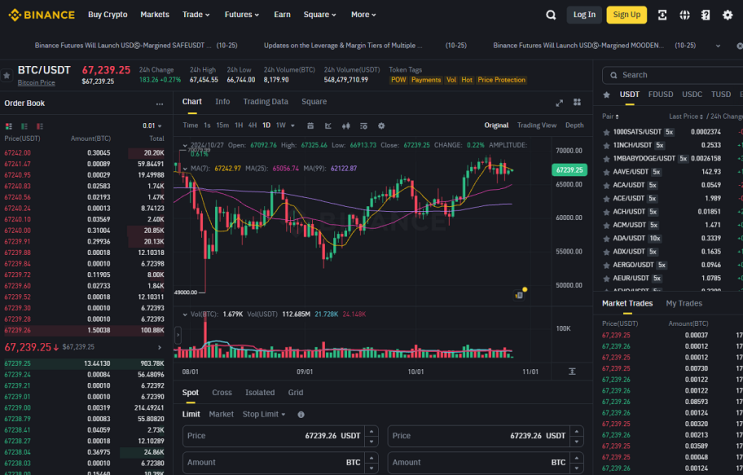Collapse the MA indicator legend chevron

pos(185,168)
